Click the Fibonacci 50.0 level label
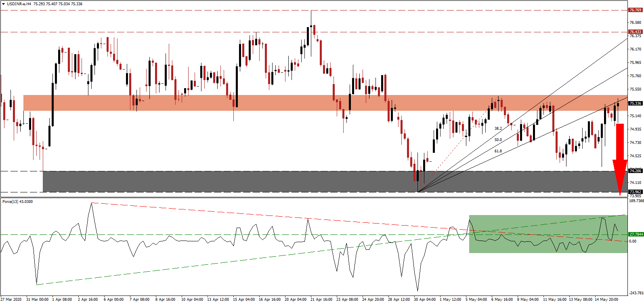 tap(498, 140)
